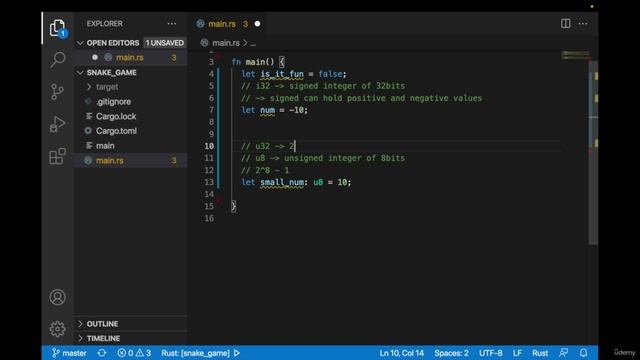Click 'fn main()' on line 3
The height and width of the screenshot is (360, 640).
coord(253,62)
